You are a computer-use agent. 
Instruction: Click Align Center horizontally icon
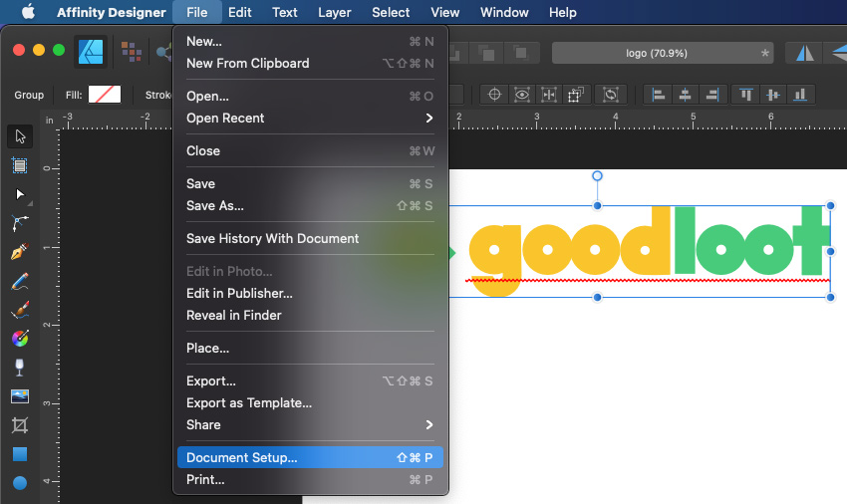685,95
